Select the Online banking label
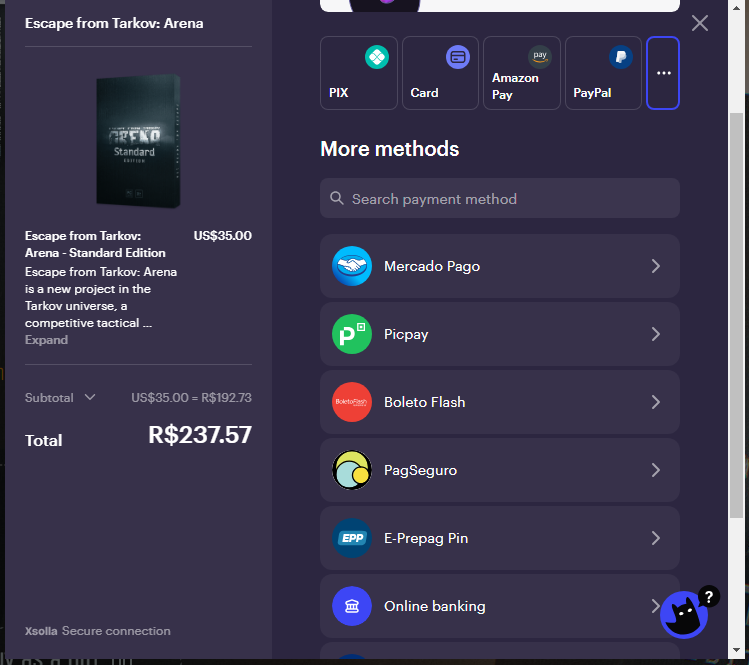 coord(435,606)
